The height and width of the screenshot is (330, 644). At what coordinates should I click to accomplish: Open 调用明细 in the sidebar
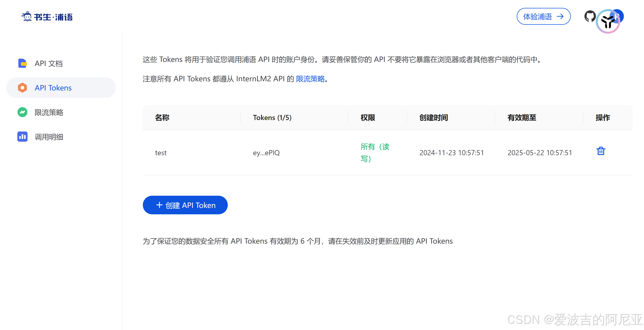point(49,137)
